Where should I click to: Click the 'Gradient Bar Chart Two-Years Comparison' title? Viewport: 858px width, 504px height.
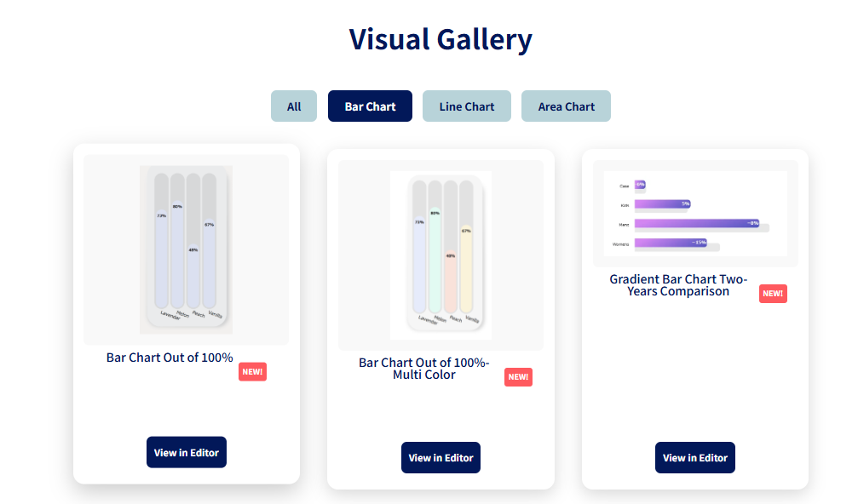(678, 285)
